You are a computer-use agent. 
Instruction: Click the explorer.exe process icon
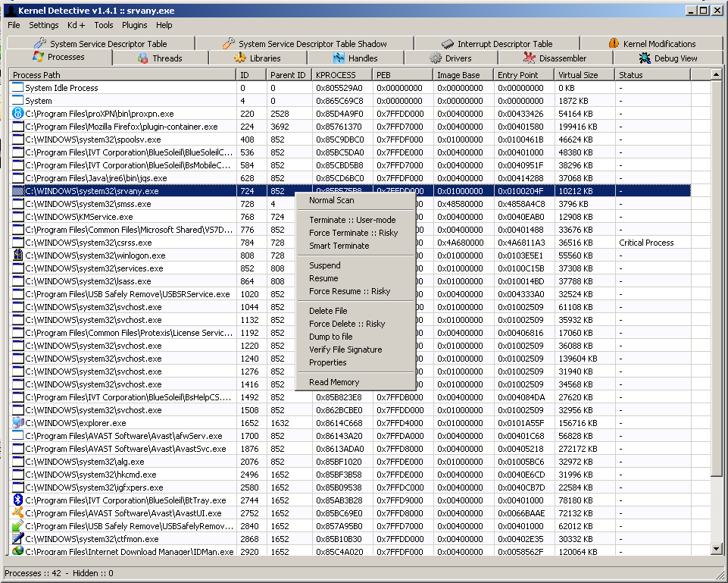coord(17,422)
